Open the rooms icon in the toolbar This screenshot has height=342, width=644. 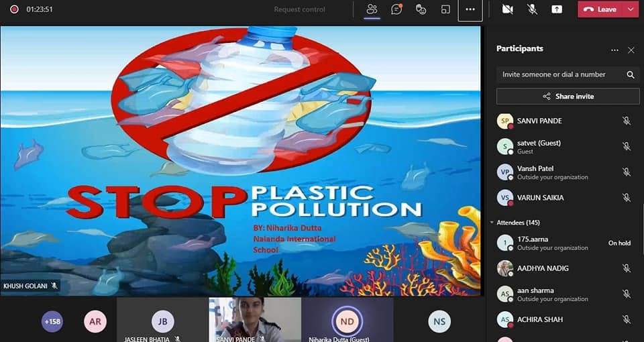(445, 9)
